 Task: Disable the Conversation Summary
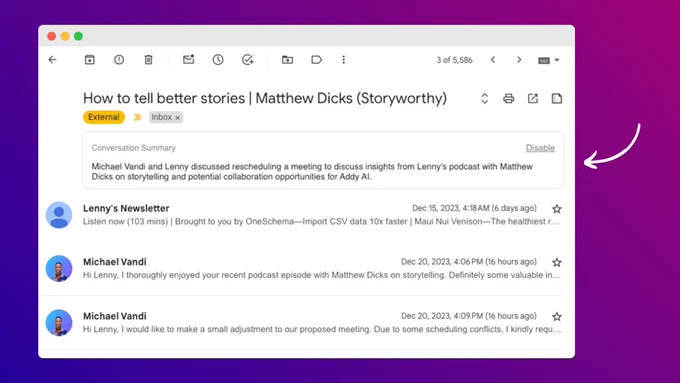pos(540,148)
